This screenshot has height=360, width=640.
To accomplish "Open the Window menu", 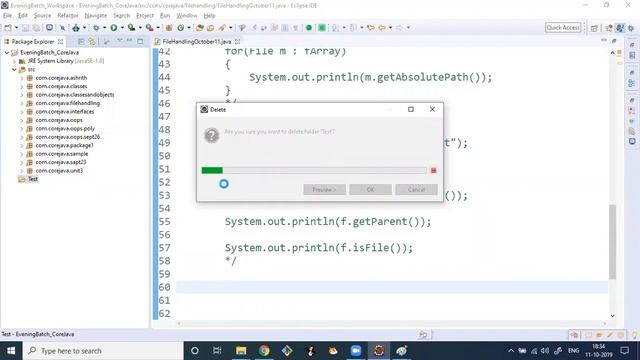I will tap(187, 16).
